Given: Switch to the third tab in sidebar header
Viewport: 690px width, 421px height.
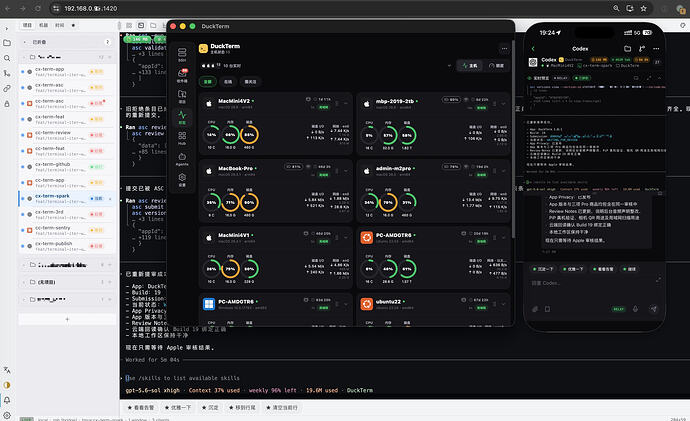Looking at the screenshot, I should pyautogui.click(x=59, y=25).
